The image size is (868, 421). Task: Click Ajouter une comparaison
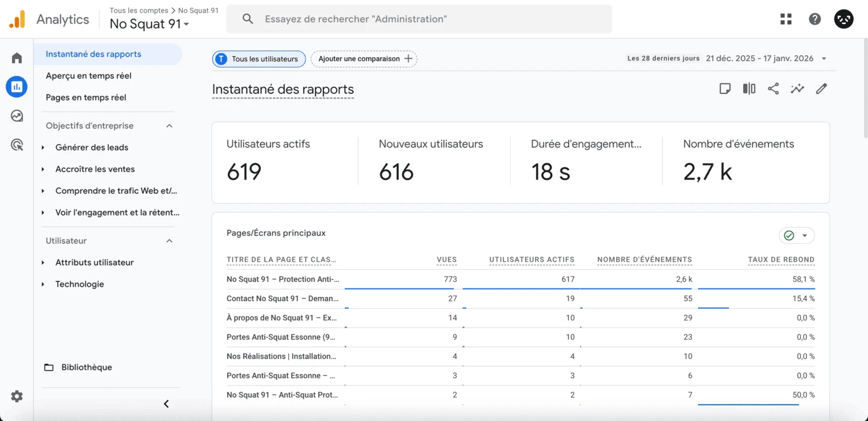363,58
